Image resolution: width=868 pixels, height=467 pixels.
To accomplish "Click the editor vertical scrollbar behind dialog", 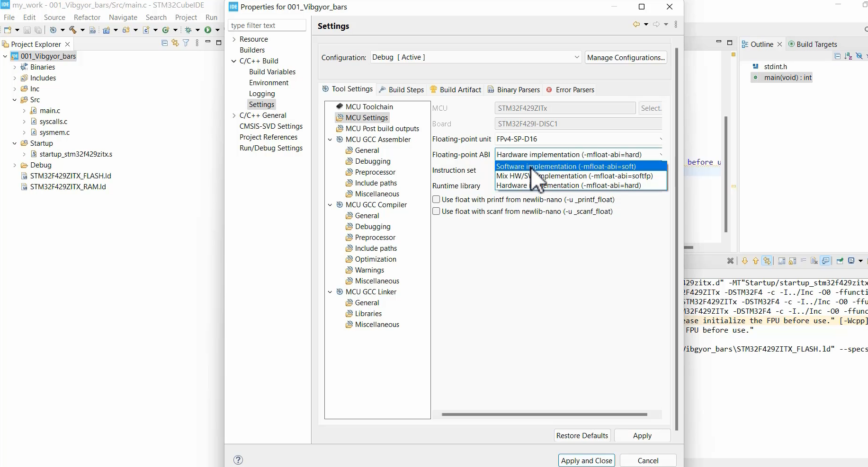I will pos(725,174).
